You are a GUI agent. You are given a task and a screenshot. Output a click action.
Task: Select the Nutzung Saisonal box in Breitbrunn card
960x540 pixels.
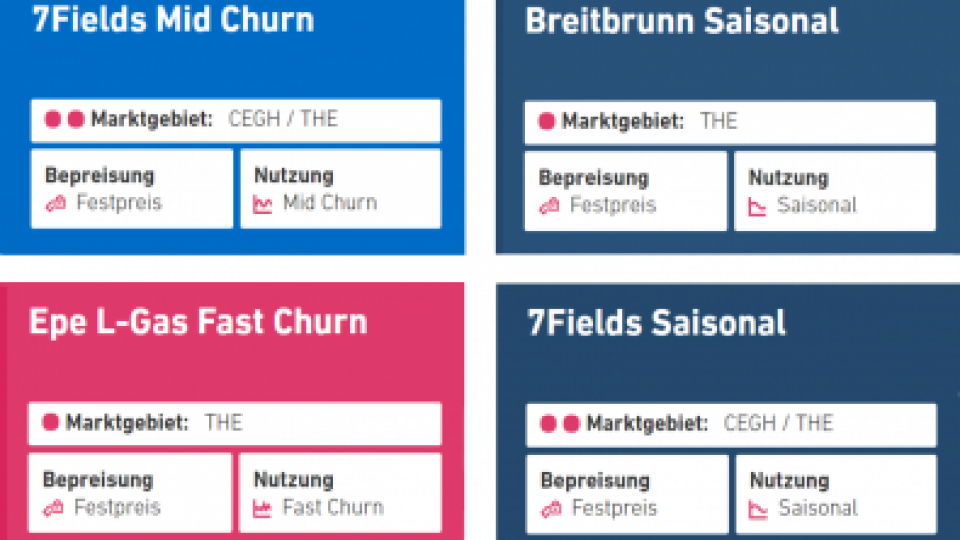[x=835, y=191]
